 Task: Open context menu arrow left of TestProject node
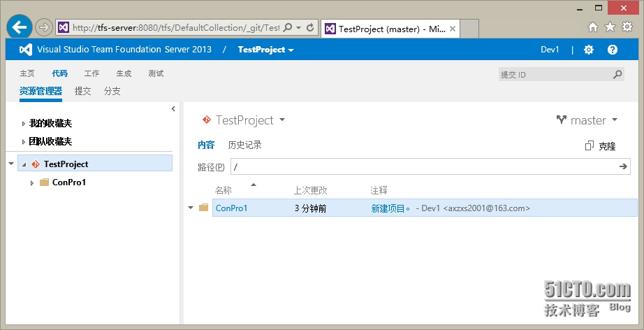click(11, 164)
